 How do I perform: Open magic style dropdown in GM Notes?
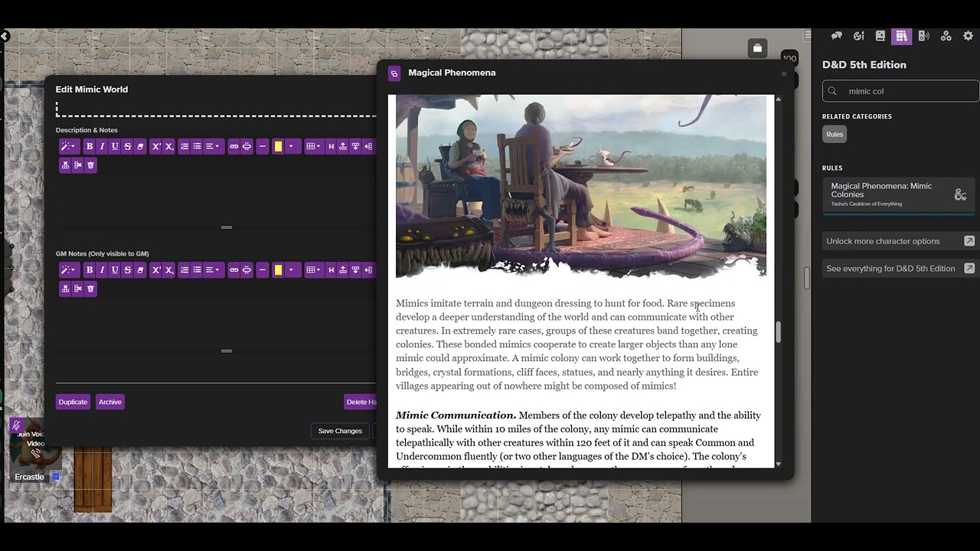68,270
